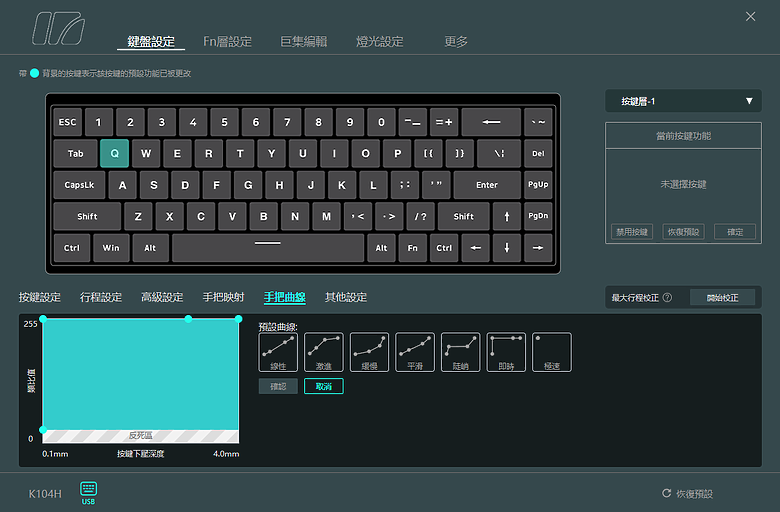Click the down arrow key on keyboard
Viewport: 780px width, 512px height.
[506, 248]
